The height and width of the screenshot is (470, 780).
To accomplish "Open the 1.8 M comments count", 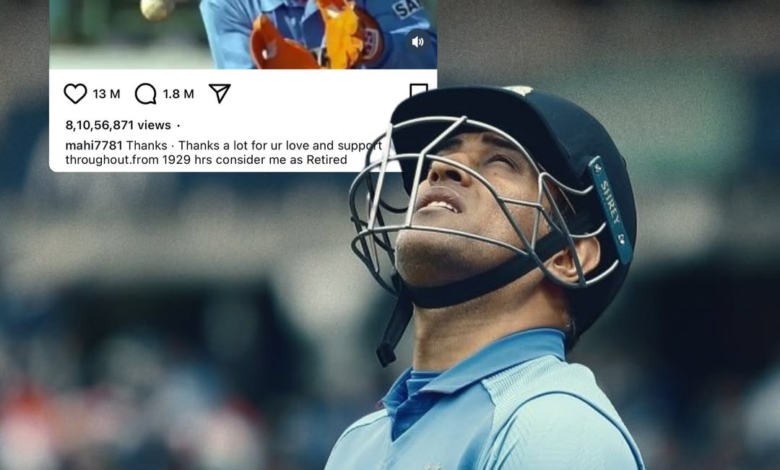I will coord(178,94).
